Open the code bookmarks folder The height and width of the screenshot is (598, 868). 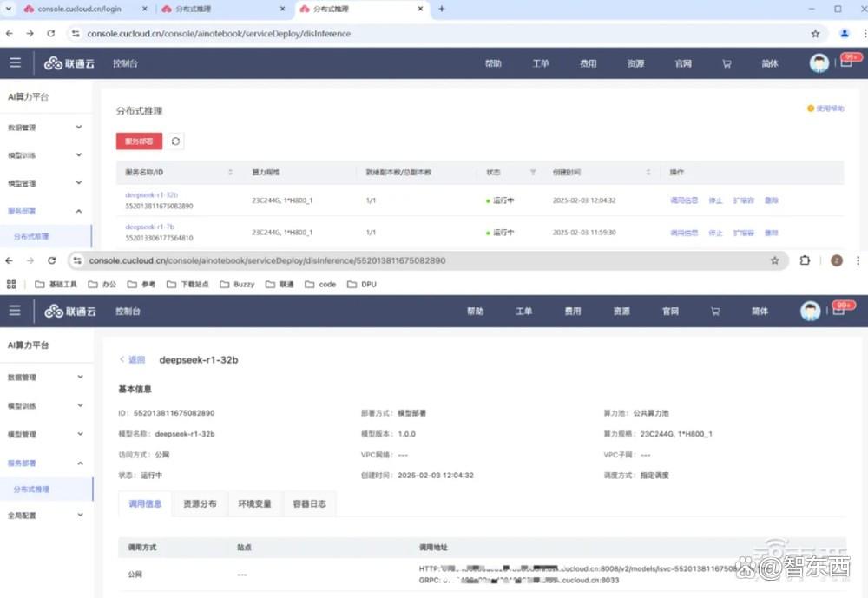click(x=320, y=284)
